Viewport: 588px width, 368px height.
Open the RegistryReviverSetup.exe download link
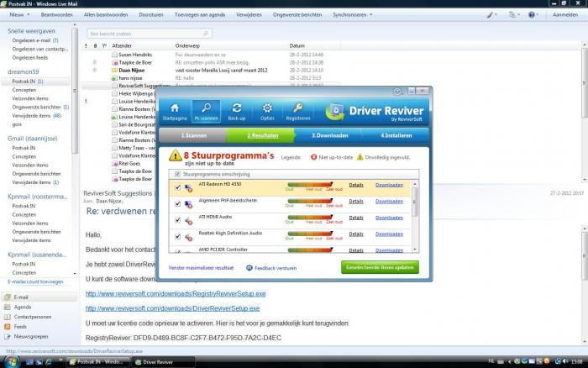(176, 294)
